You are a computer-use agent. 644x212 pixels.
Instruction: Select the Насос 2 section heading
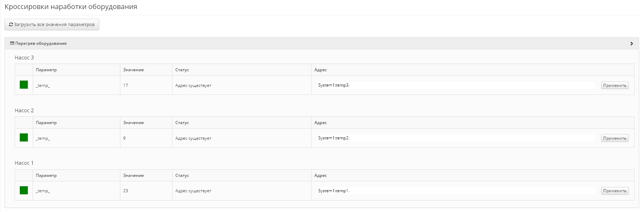[x=24, y=111]
